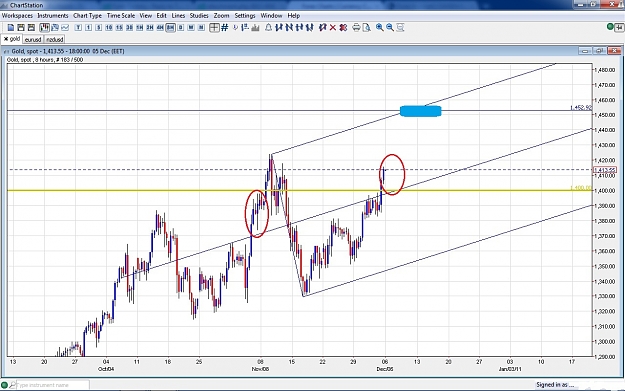Viewport: 625px width, 391px height.
Task: Switch to the eurusd tab
Action: coord(33,39)
